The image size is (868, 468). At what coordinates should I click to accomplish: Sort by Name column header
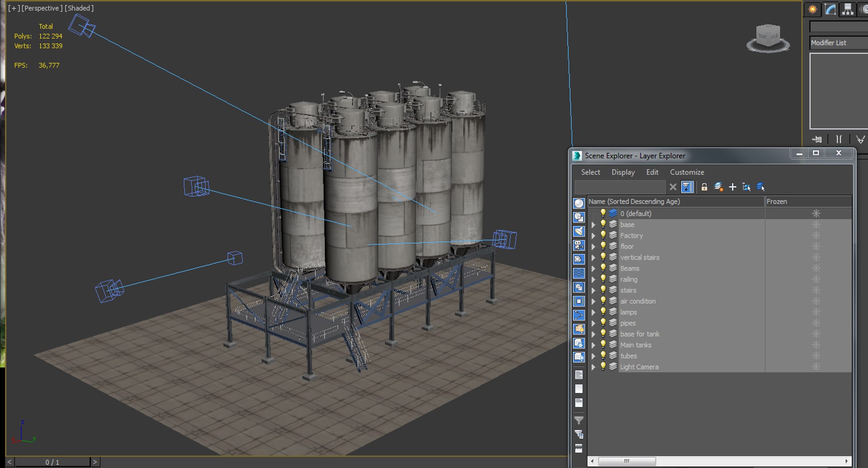pos(676,202)
